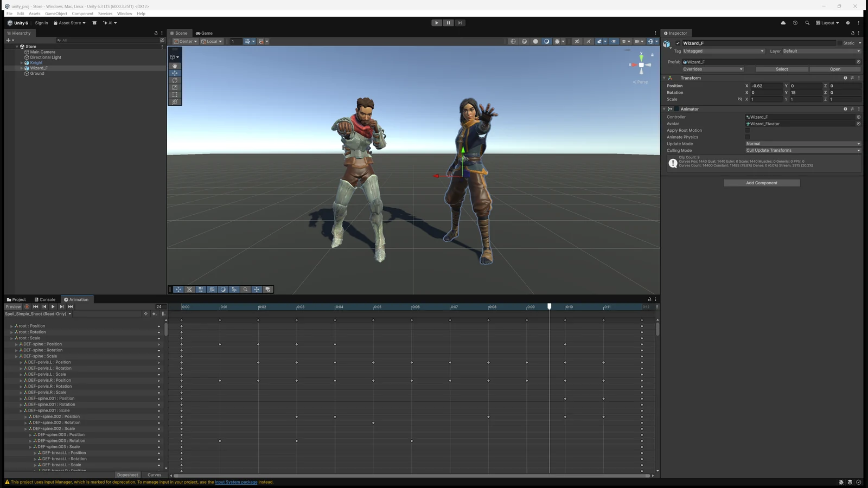Select the Move tool in Scene toolbar
The image size is (868, 488).
[175, 73]
